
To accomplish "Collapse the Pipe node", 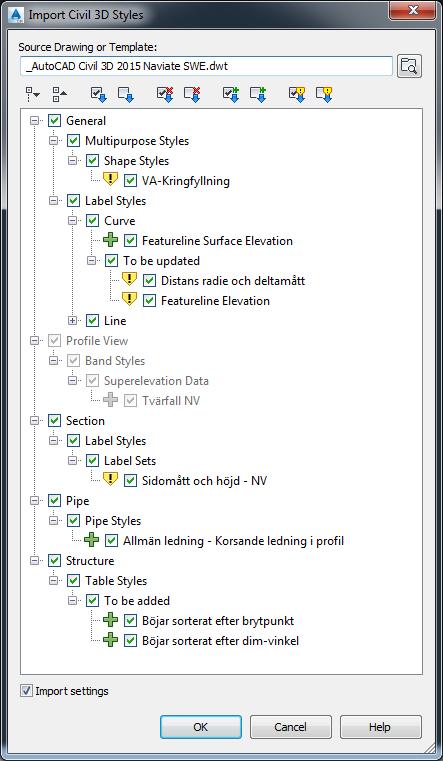I will point(34,500).
